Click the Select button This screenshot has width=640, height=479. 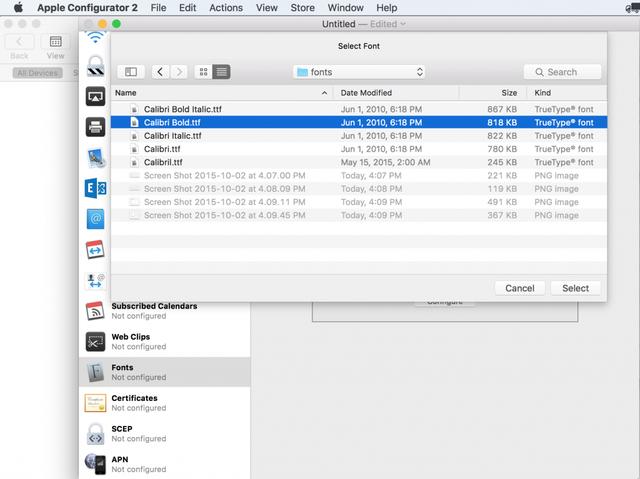tap(576, 288)
